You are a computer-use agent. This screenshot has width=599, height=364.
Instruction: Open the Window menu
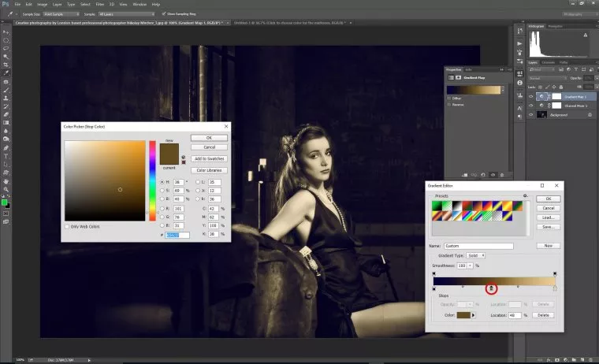[140, 4]
